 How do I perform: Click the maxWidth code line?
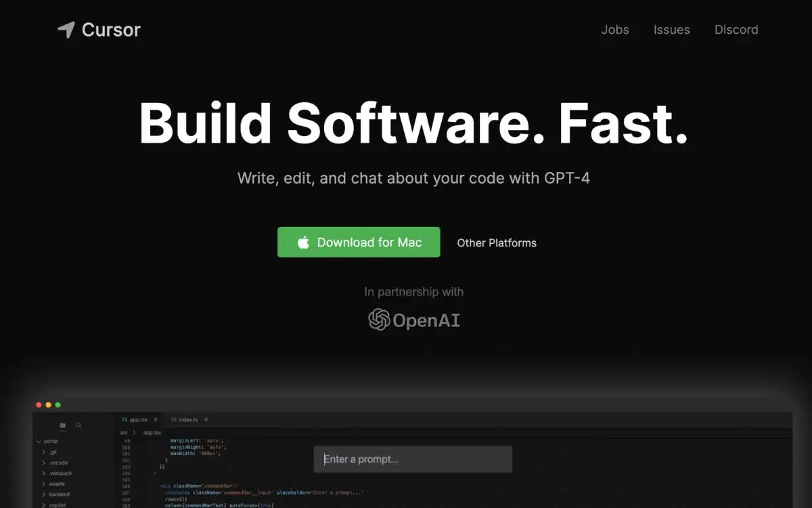point(195,453)
